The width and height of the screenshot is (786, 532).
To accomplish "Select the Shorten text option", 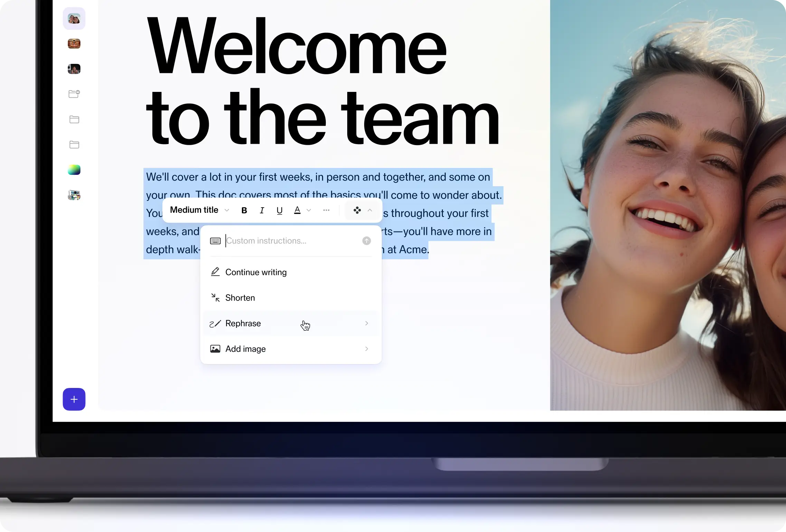I will coord(240,297).
